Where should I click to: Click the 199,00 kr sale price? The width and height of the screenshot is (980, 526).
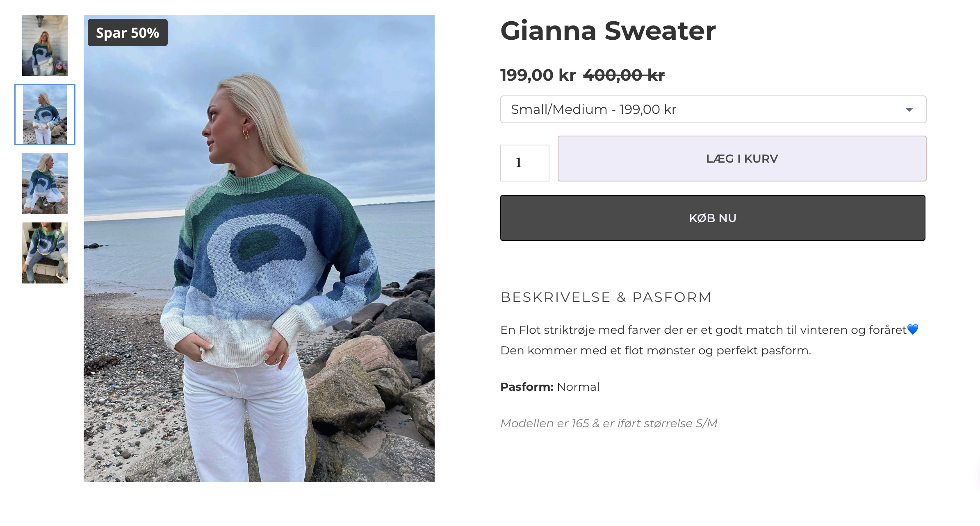tap(538, 75)
